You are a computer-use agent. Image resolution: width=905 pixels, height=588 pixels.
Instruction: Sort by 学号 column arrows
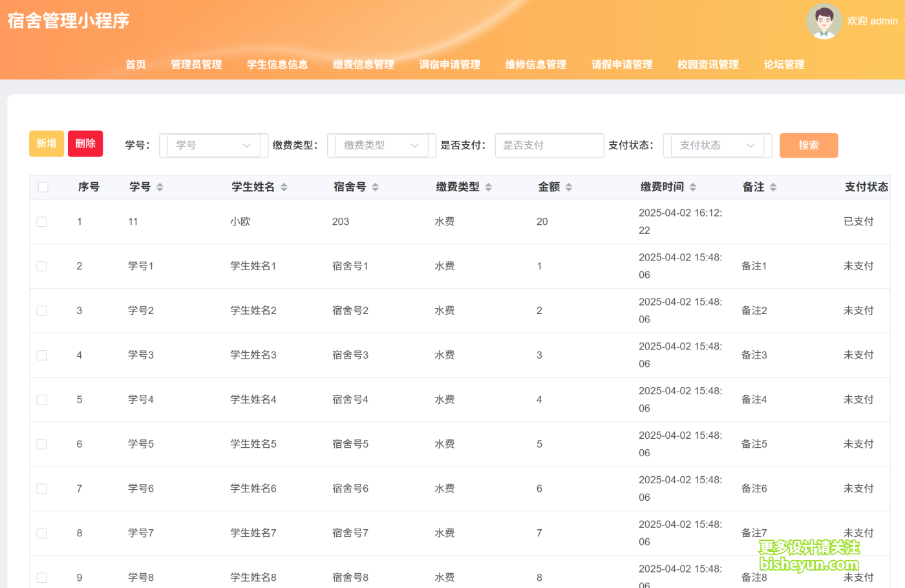click(160, 187)
